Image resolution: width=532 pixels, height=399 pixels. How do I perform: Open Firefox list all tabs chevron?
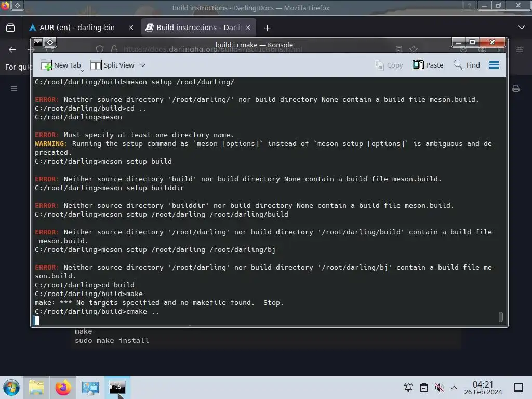pos(522,28)
